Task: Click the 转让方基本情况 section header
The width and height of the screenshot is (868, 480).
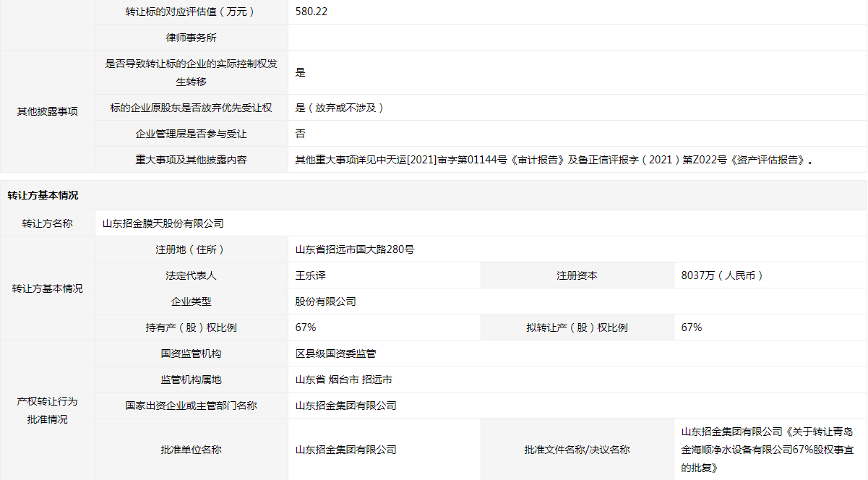Action: click(43, 196)
